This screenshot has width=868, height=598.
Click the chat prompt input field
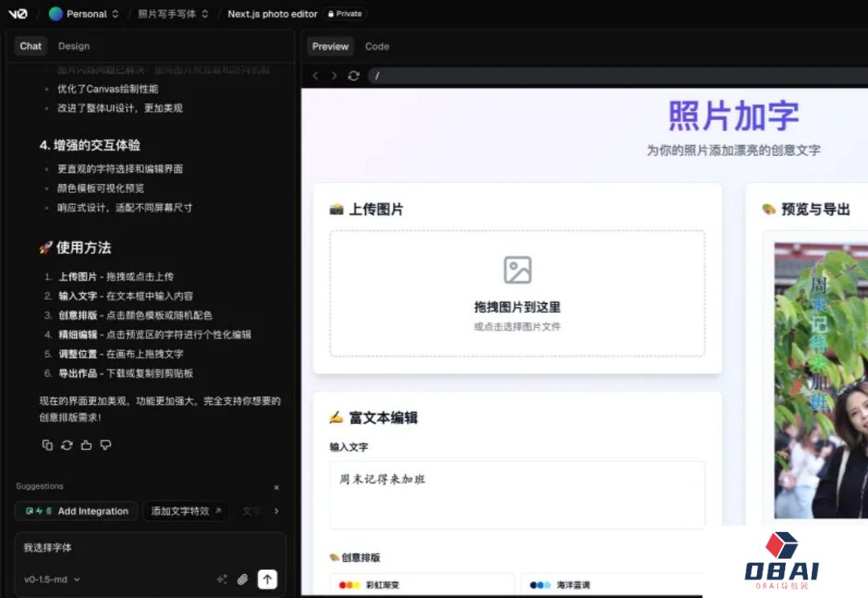click(x=149, y=547)
